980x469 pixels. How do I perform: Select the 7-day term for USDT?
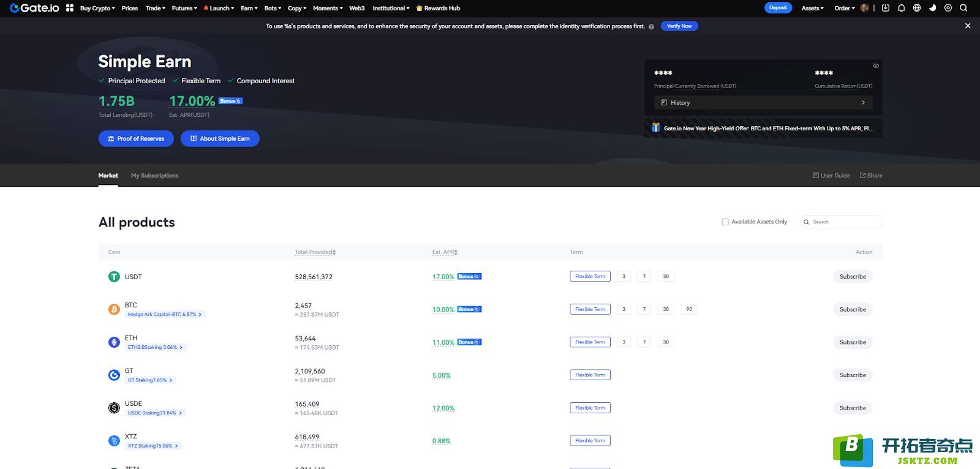pos(644,276)
